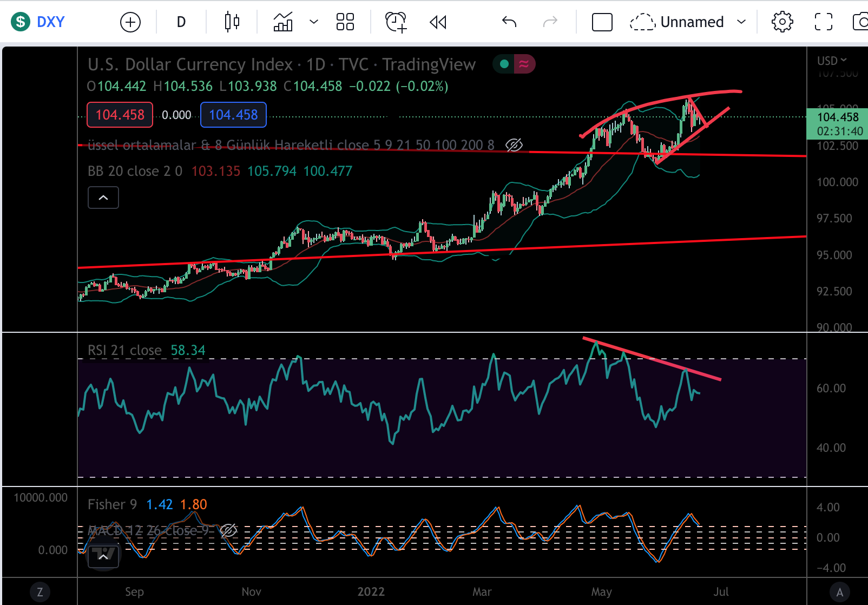Take a chart snapshot with camera icon

tap(860, 22)
